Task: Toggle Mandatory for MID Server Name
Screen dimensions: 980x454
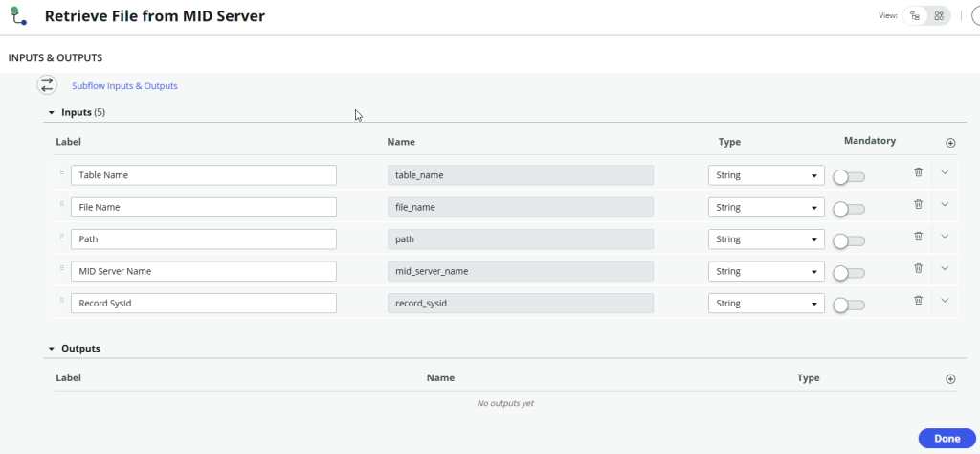Action: pyautogui.click(x=848, y=273)
